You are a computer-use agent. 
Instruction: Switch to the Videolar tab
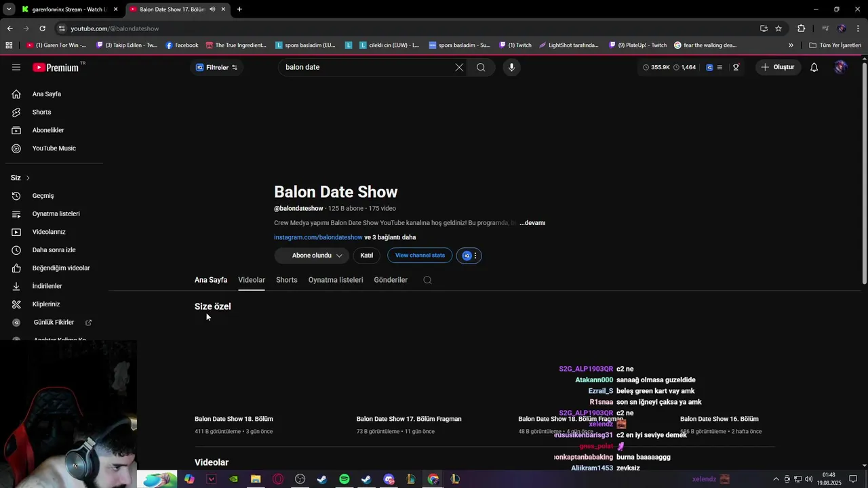click(x=252, y=280)
